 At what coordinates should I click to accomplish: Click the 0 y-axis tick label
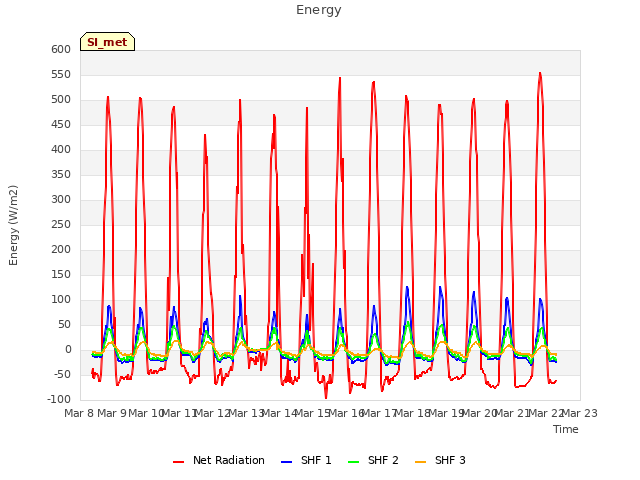pos(68,350)
